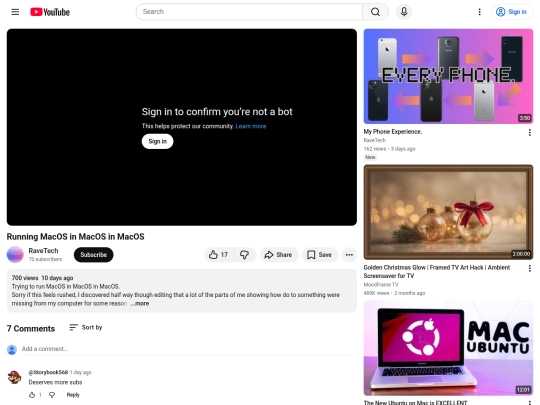Click Add a comment field
The width and height of the screenshot is (540, 405).
pyautogui.click(x=186, y=349)
